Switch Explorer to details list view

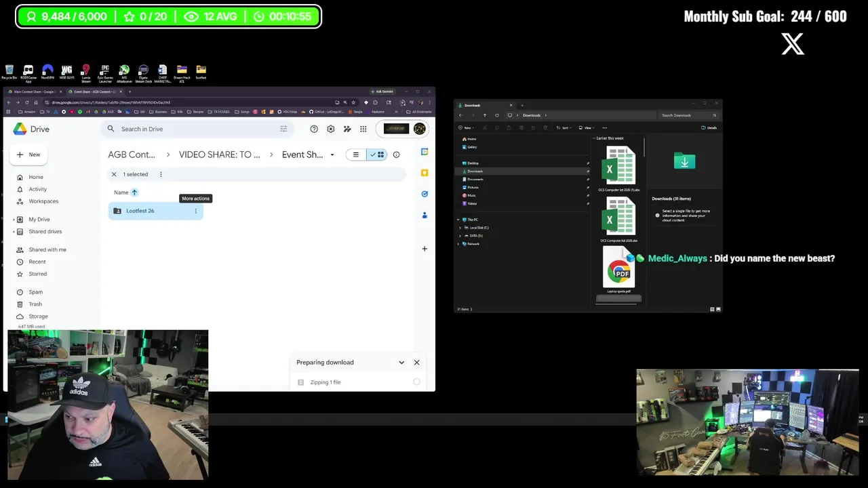point(712,309)
